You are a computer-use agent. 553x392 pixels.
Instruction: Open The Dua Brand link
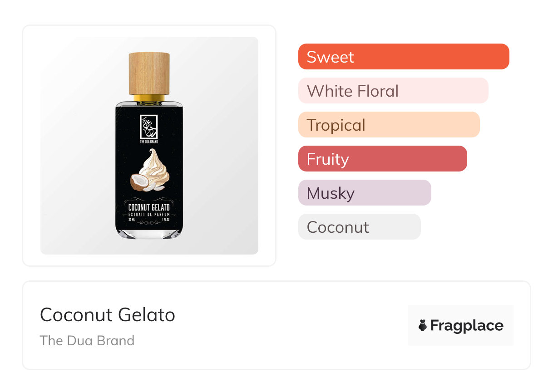[87, 341]
